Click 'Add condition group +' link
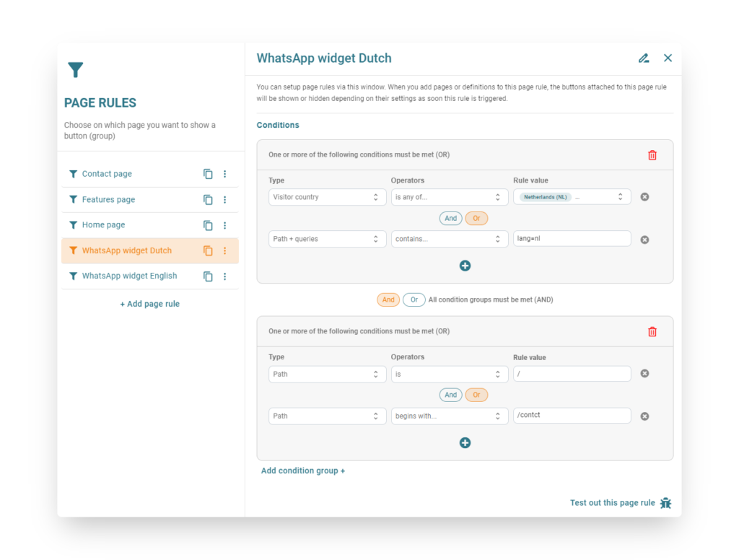739x560 pixels. point(303,471)
